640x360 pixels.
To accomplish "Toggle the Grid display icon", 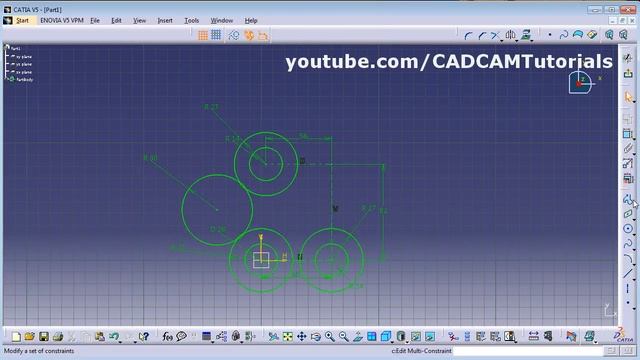I will [x=203, y=36].
